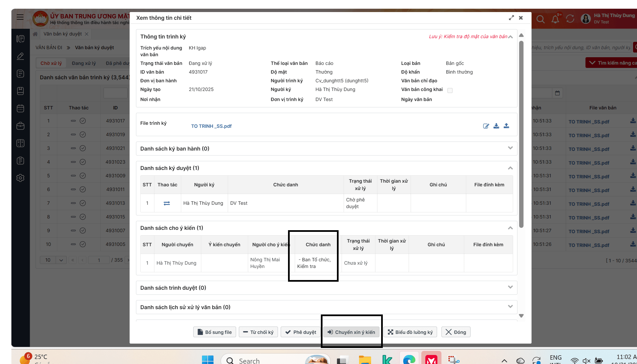Open the notification bell in the header
Image resolution: width=637 pixels, height=364 pixels.
coord(555,19)
